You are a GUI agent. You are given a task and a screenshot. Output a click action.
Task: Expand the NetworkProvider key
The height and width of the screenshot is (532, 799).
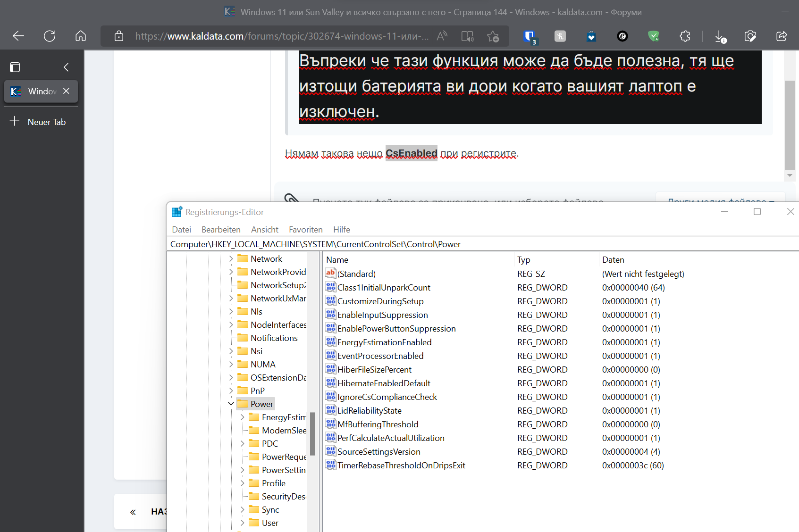point(231,272)
